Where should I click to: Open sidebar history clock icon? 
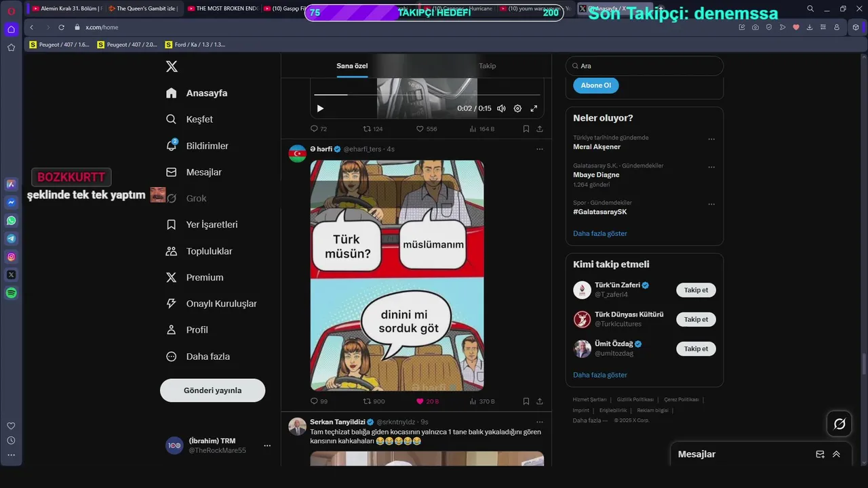pos(11,441)
